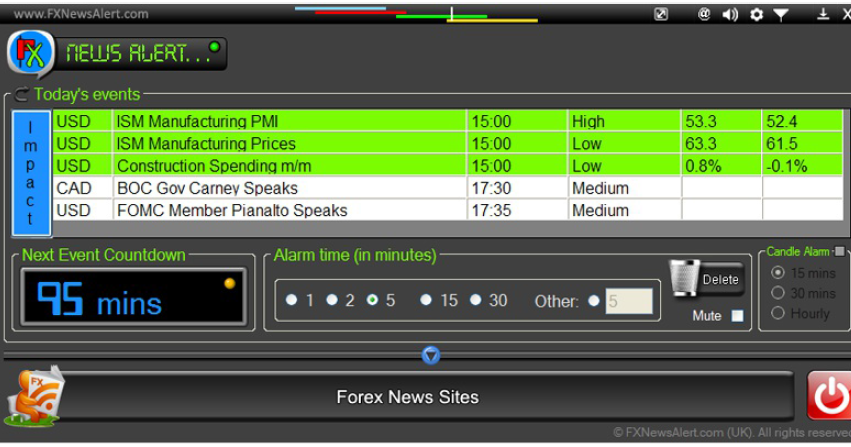Toggle the speaker sound icon
The image size is (851, 447).
click(730, 15)
